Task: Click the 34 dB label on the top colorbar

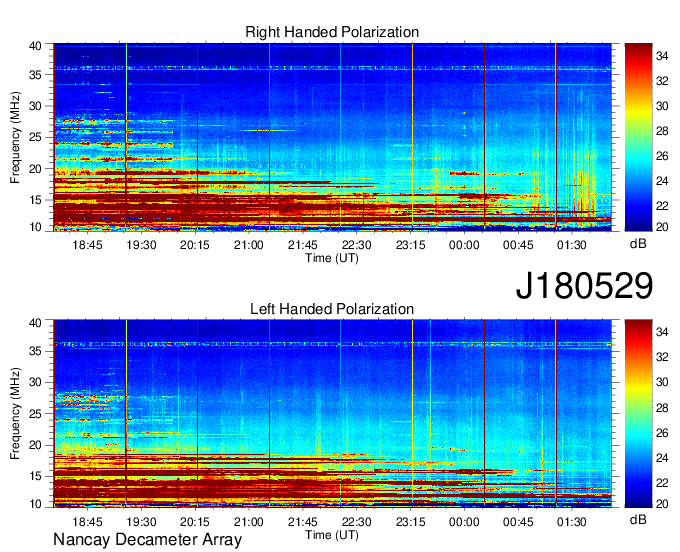Action: tap(662, 56)
